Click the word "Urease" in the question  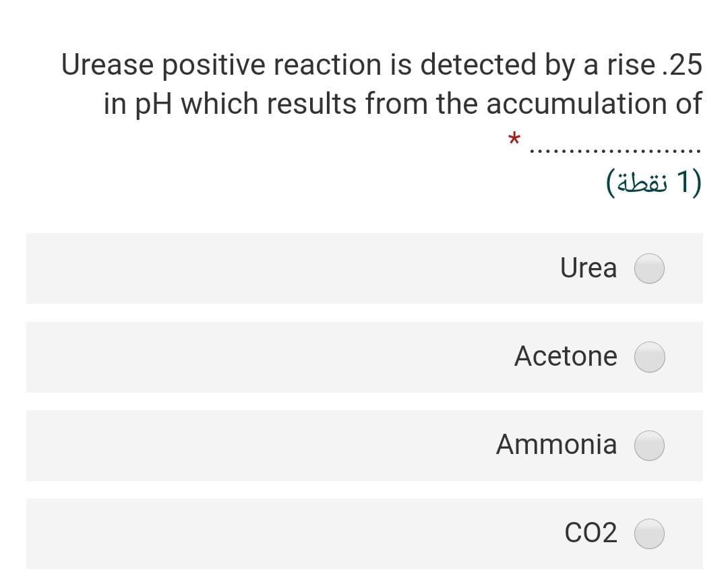click(x=106, y=65)
